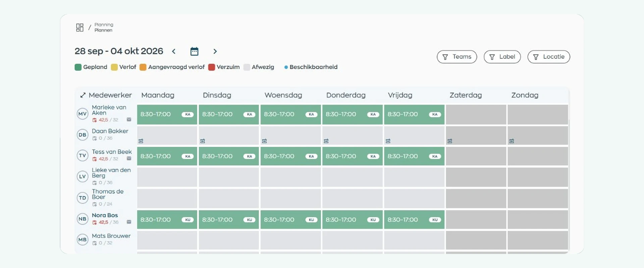The height and width of the screenshot is (268, 644).
Task: Open the calendar date picker
Action: point(194,51)
